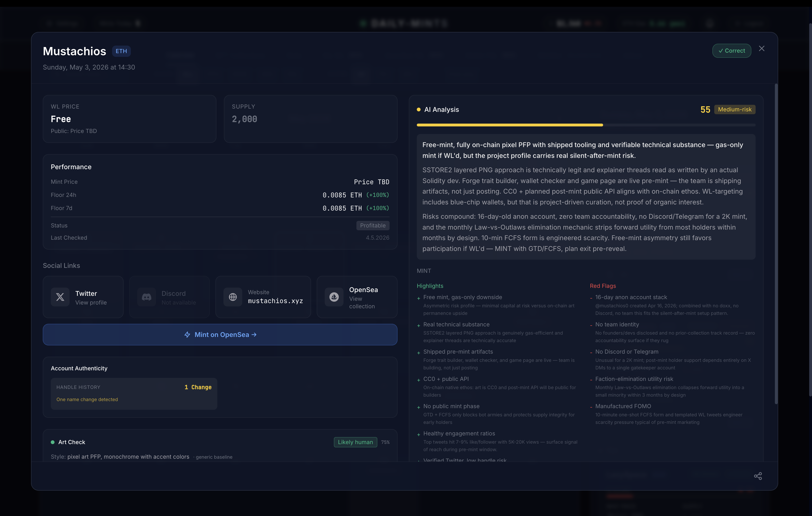Click the 'Likely human' Art Check badge

click(355, 442)
